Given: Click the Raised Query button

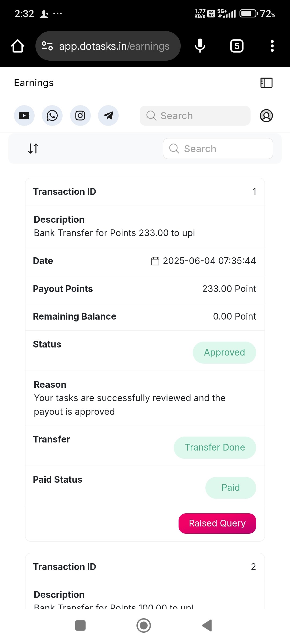Looking at the screenshot, I should coord(217,524).
